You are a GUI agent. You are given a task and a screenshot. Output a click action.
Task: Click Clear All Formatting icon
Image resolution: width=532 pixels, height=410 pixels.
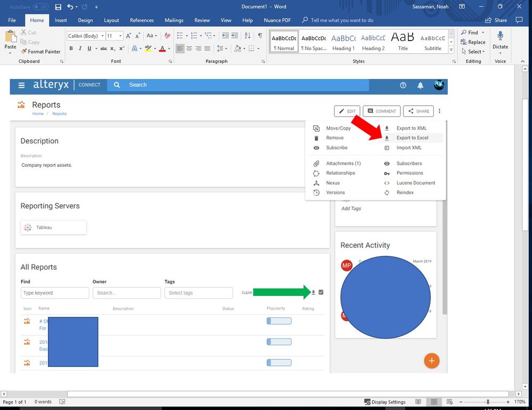167,36
